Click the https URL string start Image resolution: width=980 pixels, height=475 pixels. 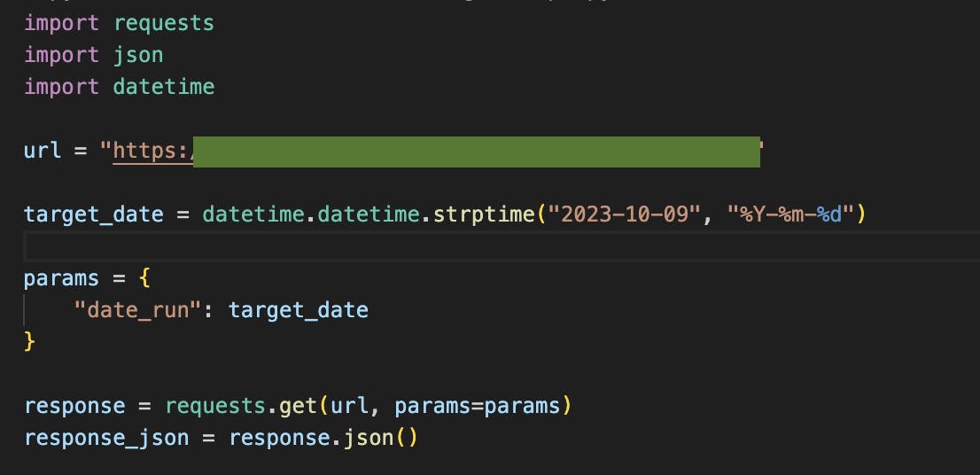coord(151,152)
